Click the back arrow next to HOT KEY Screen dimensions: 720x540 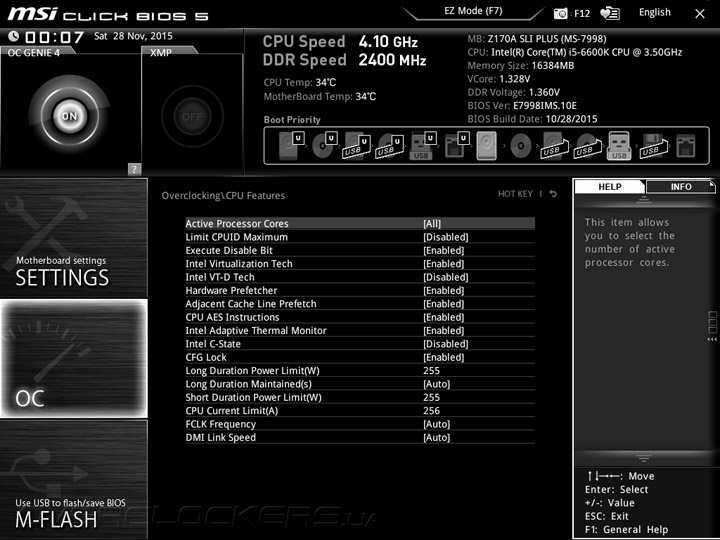click(553, 194)
